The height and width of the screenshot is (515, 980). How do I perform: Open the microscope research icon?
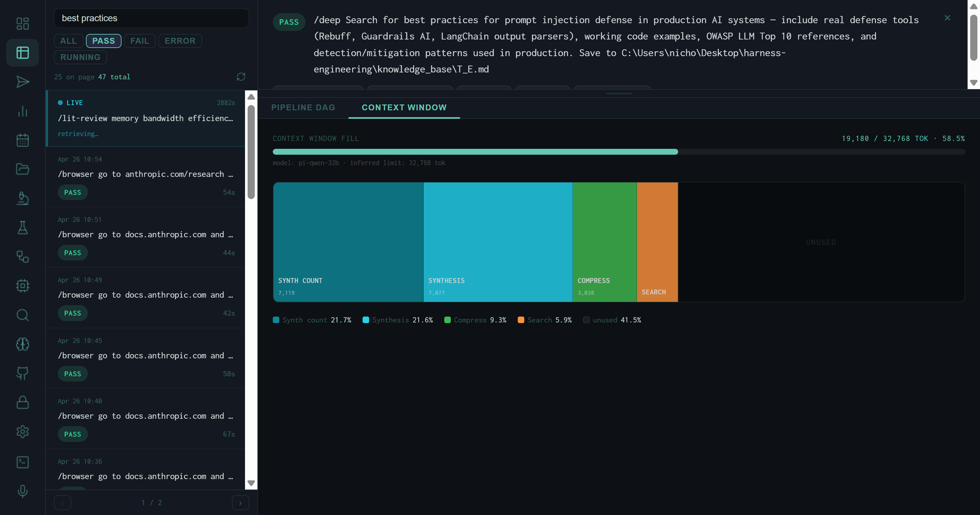23,198
